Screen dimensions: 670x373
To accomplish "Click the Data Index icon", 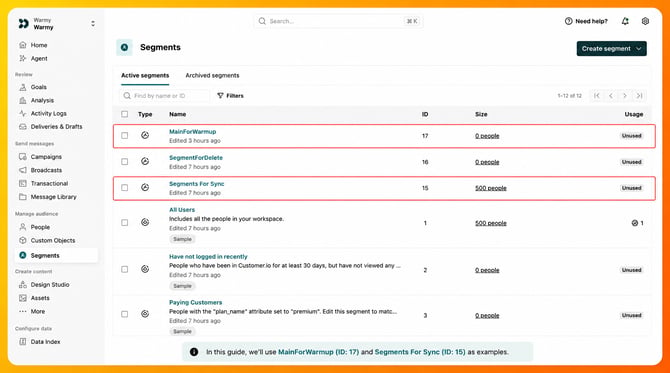I will (23, 342).
